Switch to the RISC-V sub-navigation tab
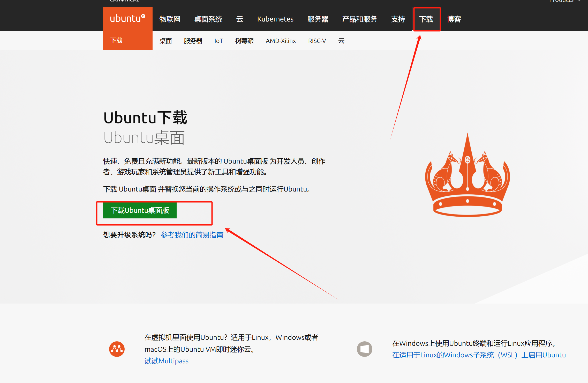Image resolution: width=588 pixels, height=383 pixels. coord(317,41)
